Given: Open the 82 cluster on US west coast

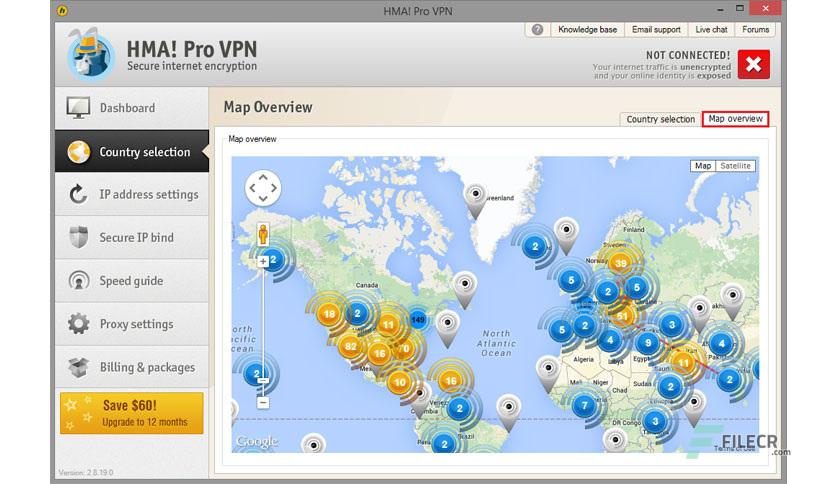Looking at the screenshot, I should coord(350,346).
